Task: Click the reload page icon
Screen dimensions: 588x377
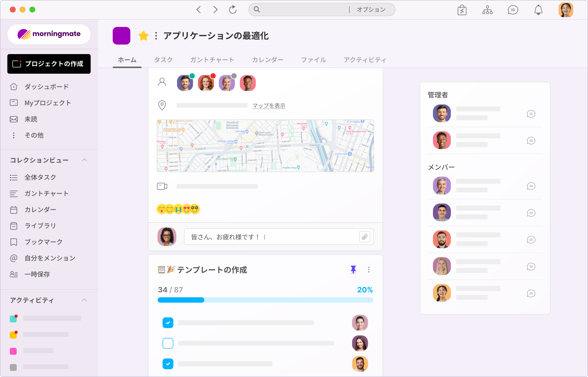Action: pyautogui.click(x=233, y=10)
